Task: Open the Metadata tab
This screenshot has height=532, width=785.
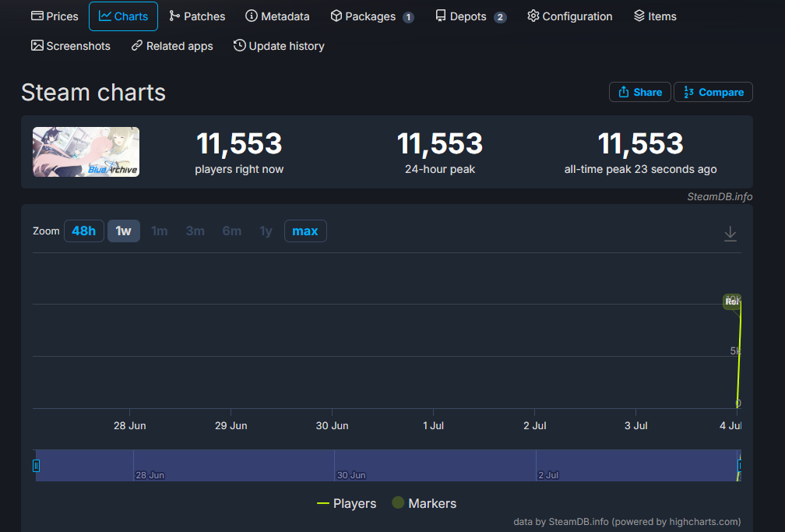Action: tap(277, 16)
